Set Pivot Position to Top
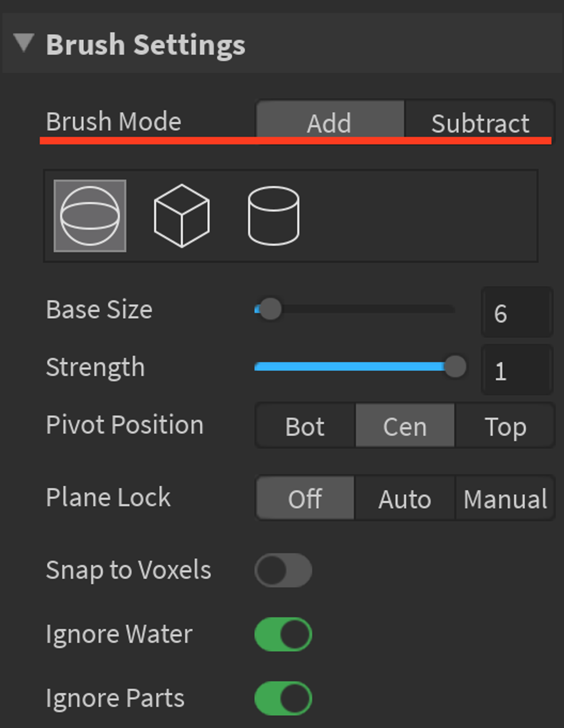 point(505,426)
